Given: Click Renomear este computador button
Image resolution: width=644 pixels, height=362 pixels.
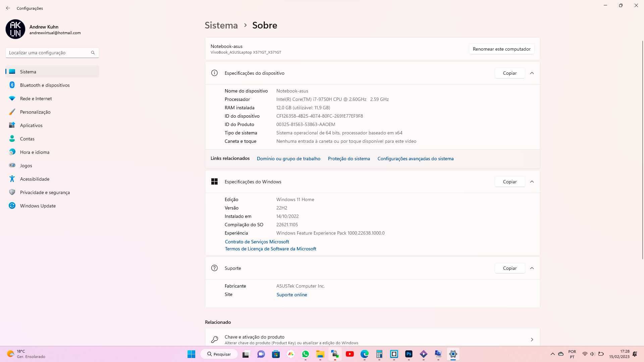Looking at the screenshot, I should tap(501, 49).
